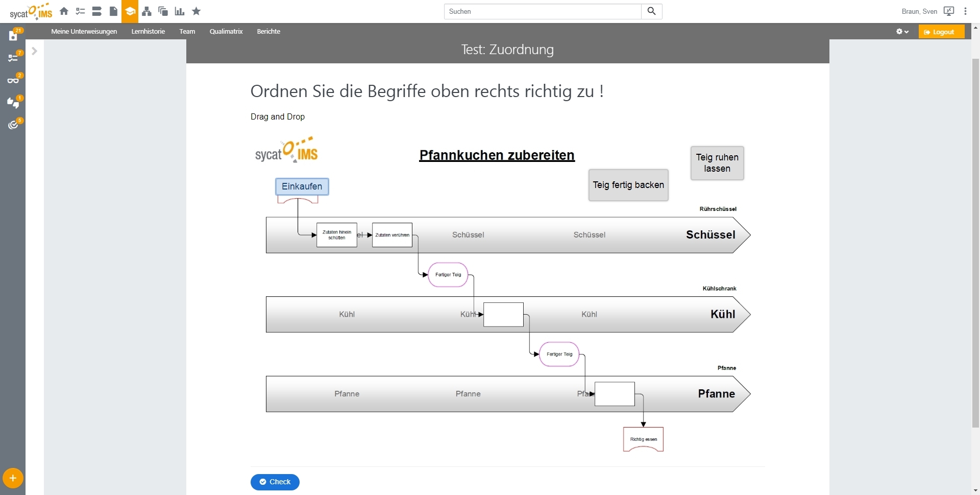
Task: Open the Meine Unterweisungen tab
Action: [x=84, y=32]
